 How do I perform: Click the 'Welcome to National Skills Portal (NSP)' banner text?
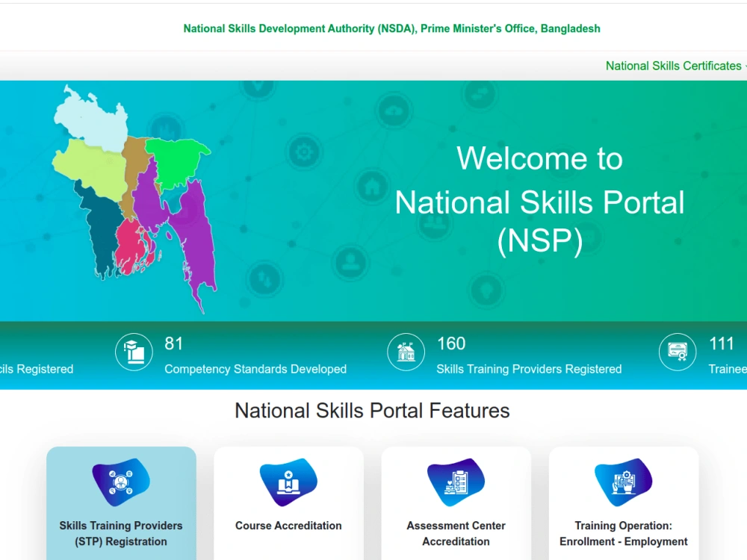coord(539,200)
